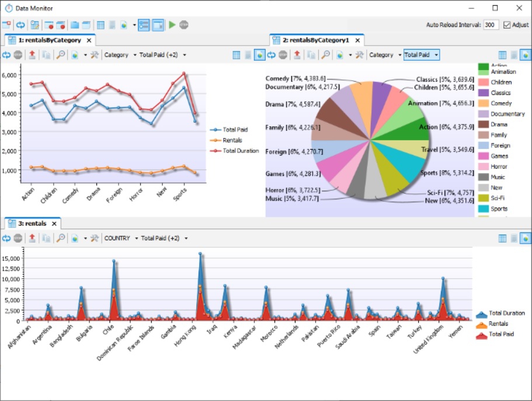
Task: Click the Auto Reload Interval field
Action: pos(491,25)
